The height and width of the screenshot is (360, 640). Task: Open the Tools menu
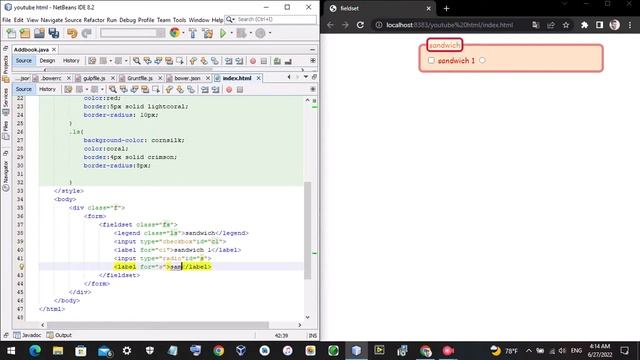179,20
